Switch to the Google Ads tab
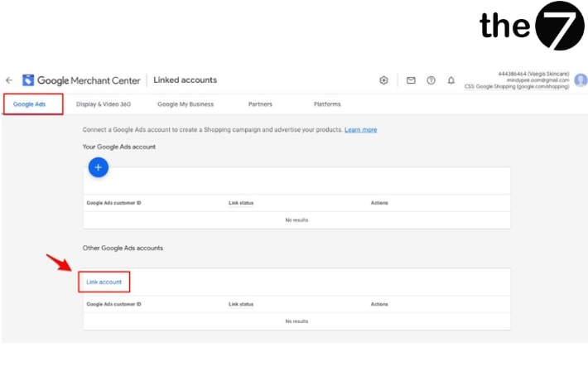The image size is (588, 386). (29, 104)
